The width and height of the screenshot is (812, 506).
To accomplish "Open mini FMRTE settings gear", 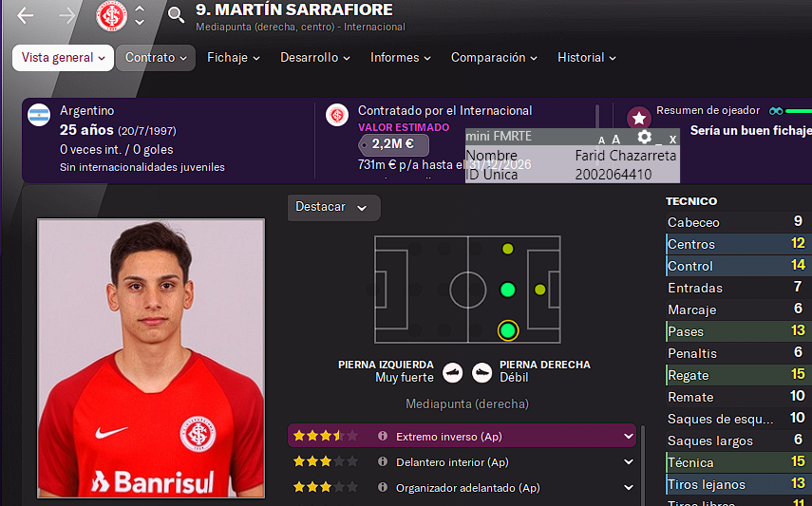I will 644,138.
